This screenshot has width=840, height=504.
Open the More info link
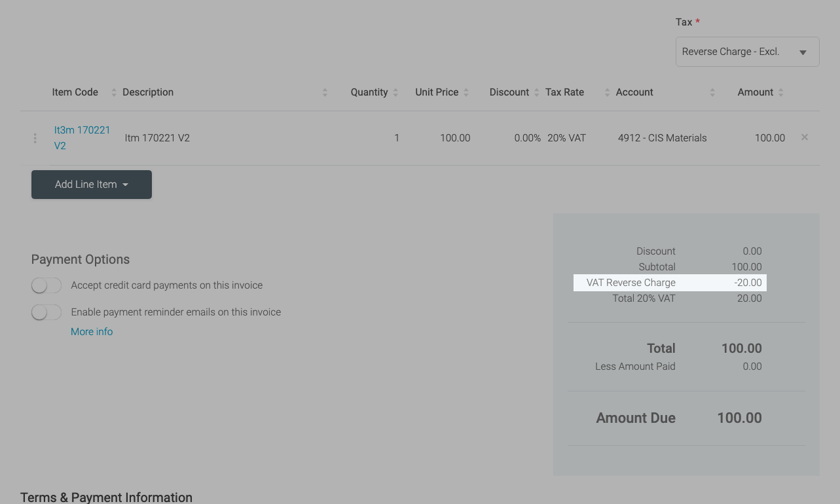click(91, 332)
